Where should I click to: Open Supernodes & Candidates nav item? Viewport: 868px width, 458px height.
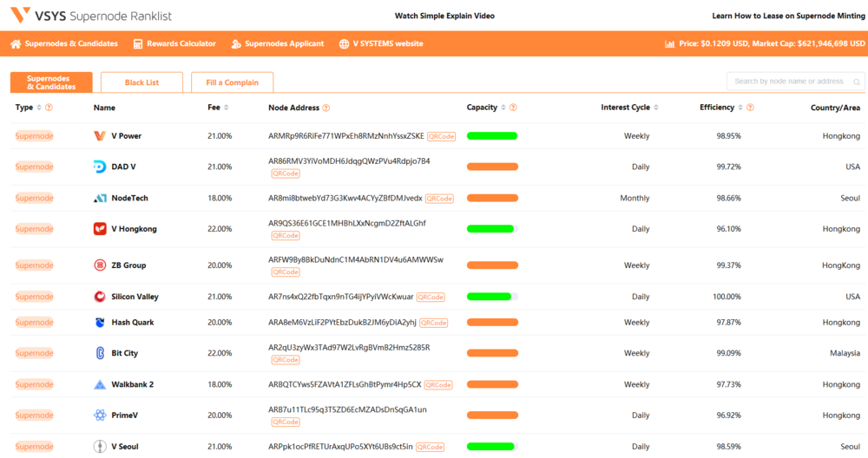[x=64, y=43]
